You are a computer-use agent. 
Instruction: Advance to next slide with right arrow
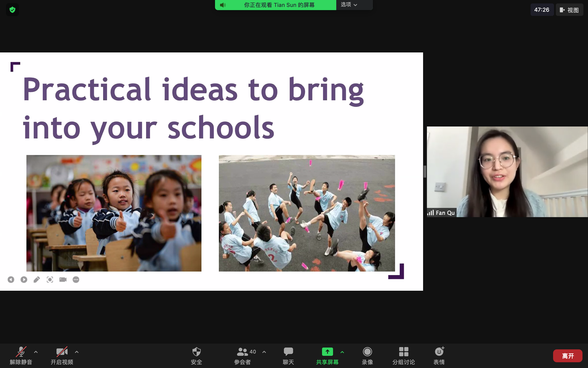24,280
